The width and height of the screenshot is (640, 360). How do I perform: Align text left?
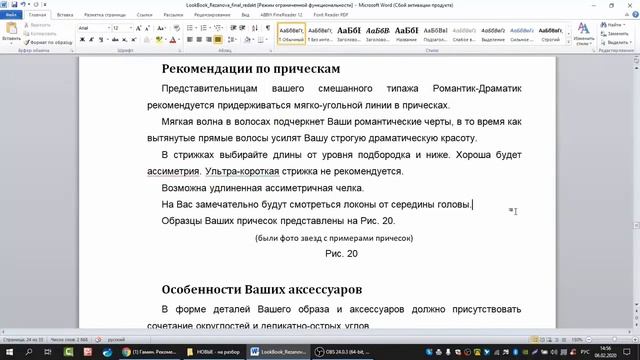[190, 40]
